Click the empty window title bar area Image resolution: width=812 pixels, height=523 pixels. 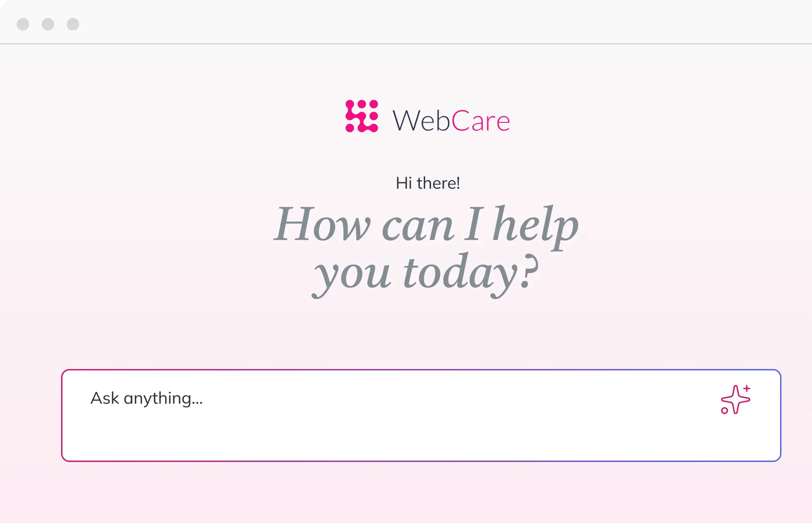tap(406, 22)
